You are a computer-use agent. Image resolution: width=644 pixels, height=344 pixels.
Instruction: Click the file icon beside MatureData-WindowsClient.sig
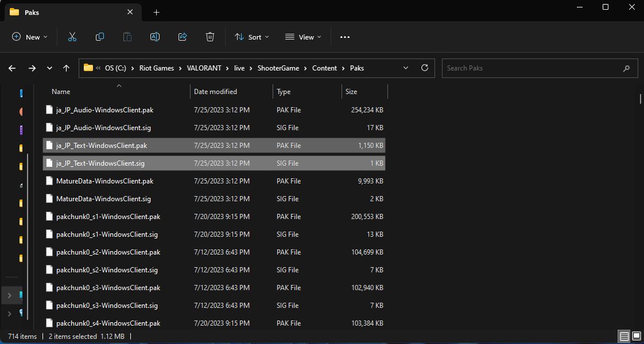pyautogui.click(x=49, y=199)
